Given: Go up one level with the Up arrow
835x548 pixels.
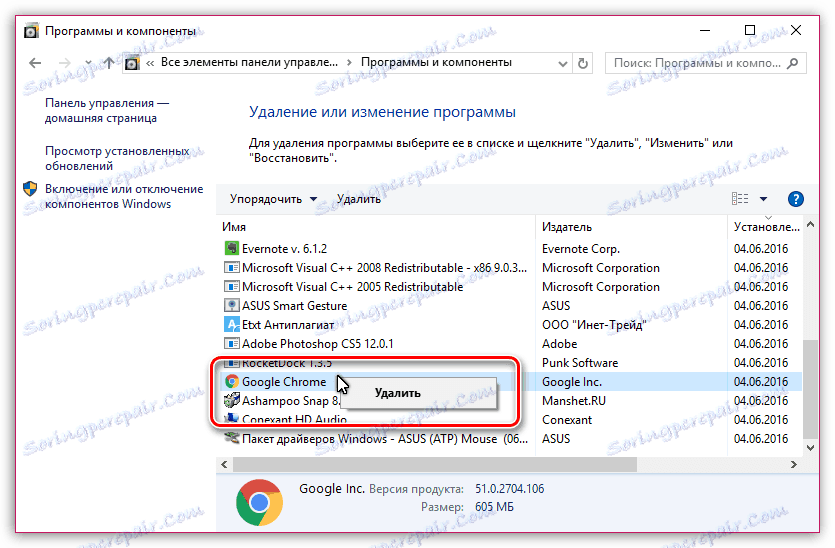Looking at the screenshot, I should coord(109,63).
